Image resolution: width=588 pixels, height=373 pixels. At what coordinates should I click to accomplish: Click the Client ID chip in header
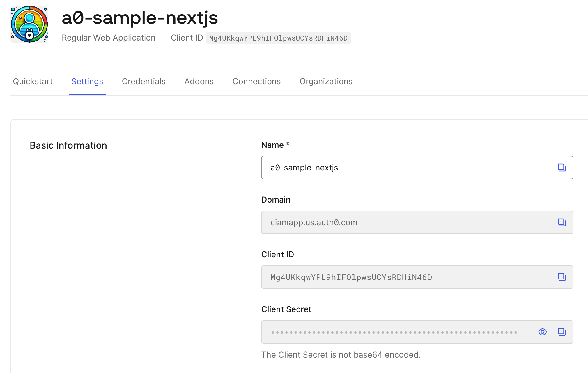coord(278,38)
